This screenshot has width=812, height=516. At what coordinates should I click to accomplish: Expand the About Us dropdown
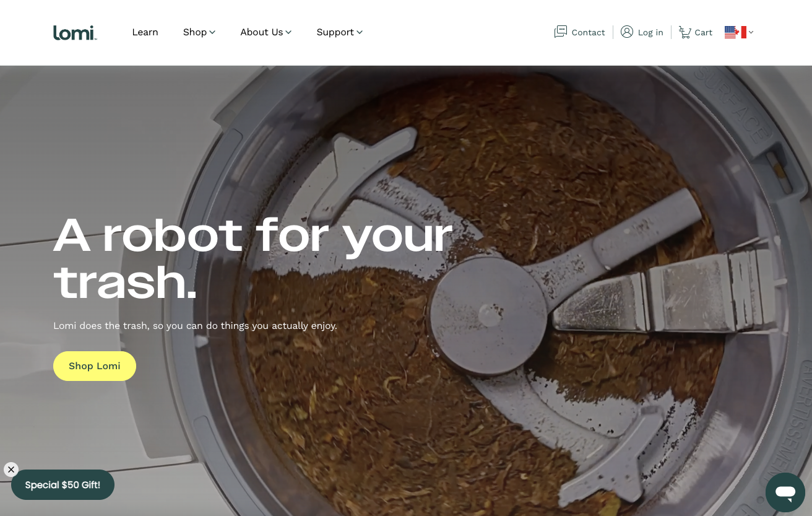click(266, 32)
